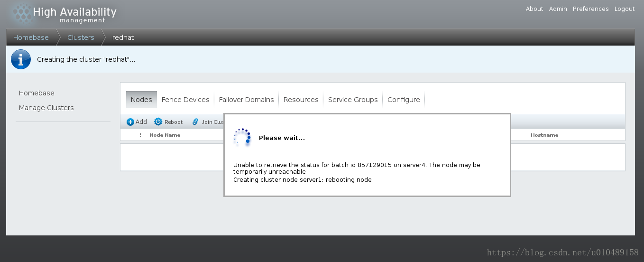Click the Please wait loading spinner

tap(242, 137)
